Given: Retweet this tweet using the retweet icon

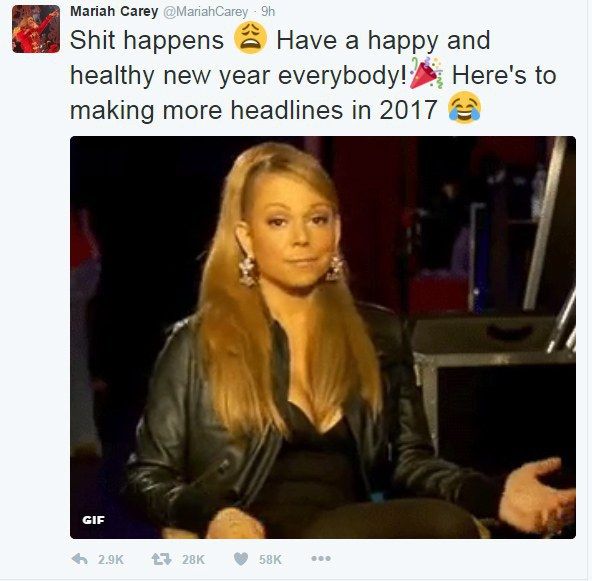Looking at the screenshot, I should (161, 559).
